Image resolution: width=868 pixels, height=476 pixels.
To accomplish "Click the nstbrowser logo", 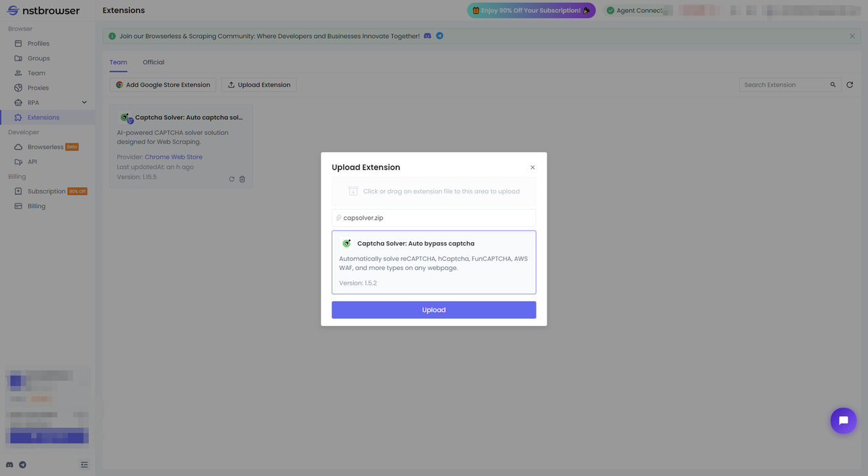I will (43, 11).
